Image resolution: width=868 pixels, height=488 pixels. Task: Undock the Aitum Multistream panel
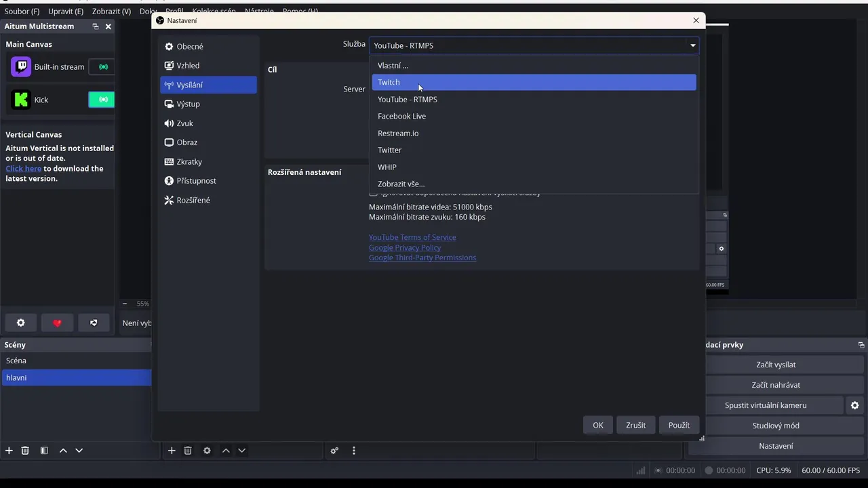pos(96,26)
